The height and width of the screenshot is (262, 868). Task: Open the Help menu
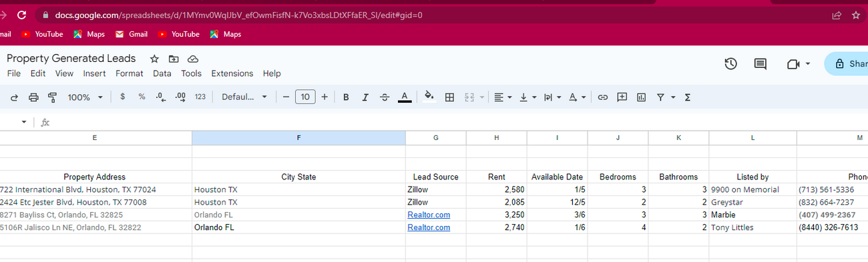(272, 73)
